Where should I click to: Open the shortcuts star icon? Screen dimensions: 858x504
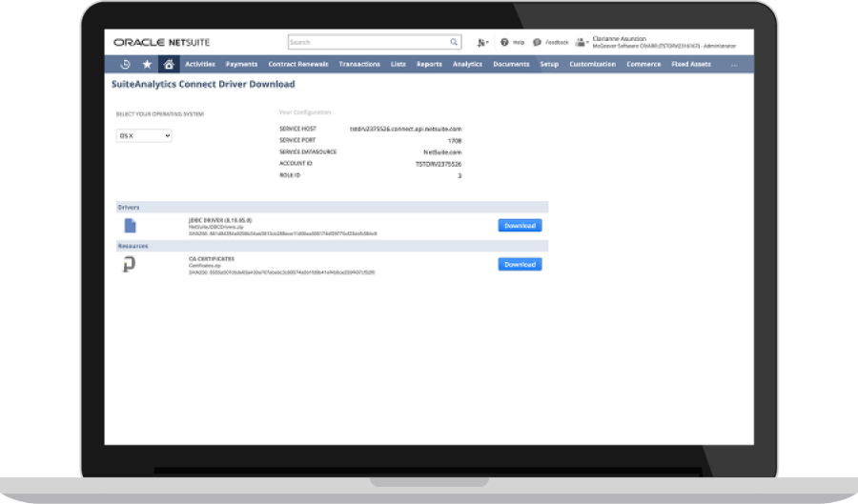(147, 64)
